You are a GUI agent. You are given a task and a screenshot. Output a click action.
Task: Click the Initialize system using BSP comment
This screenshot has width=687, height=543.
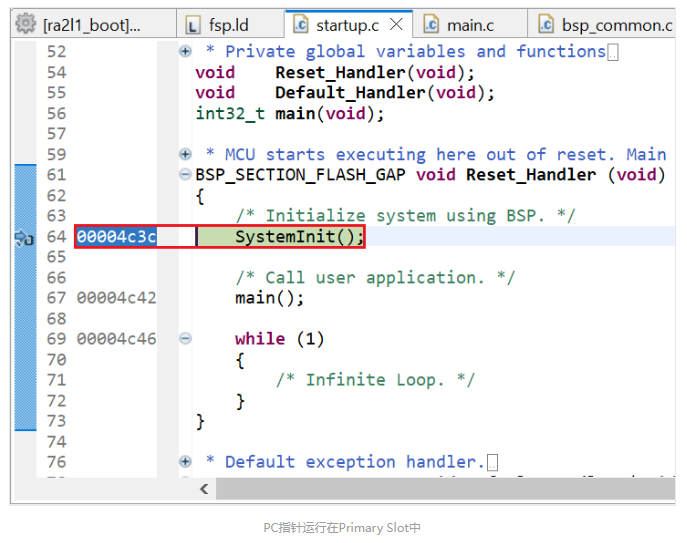(405, 216)
